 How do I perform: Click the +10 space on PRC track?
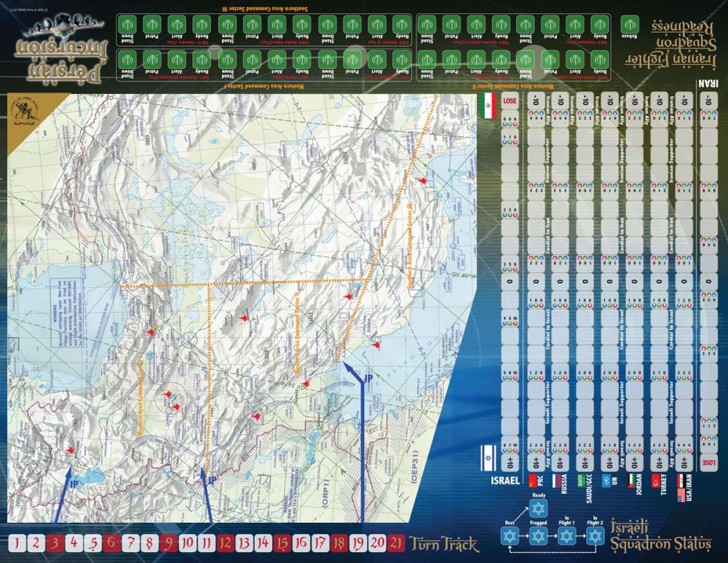coord(536,463)
